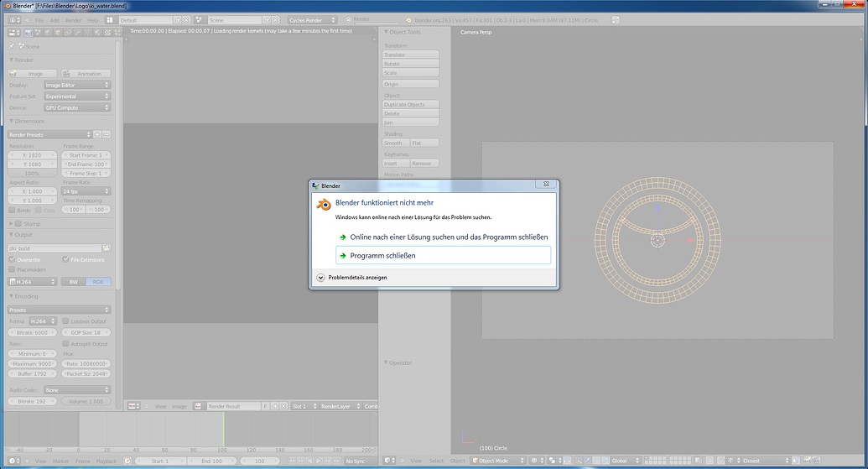This screenshot has width=868, height=469.
Task: Open the timeline Playback menu
Action: 107,461
